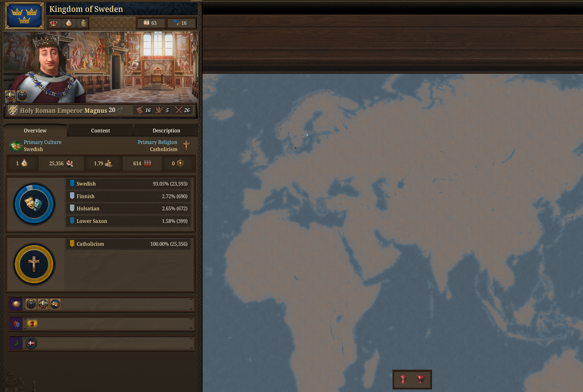Click the population couple icon
The image size is (583, 392).
[70, 163]
